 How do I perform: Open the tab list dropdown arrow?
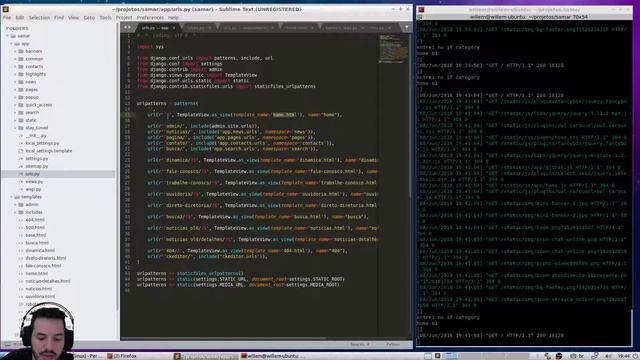407,27
